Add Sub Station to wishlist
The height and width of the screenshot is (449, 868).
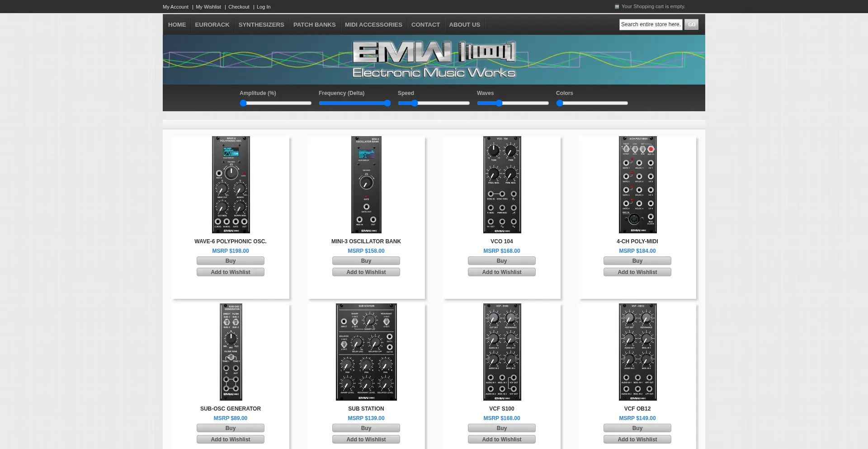coord(366,440)
